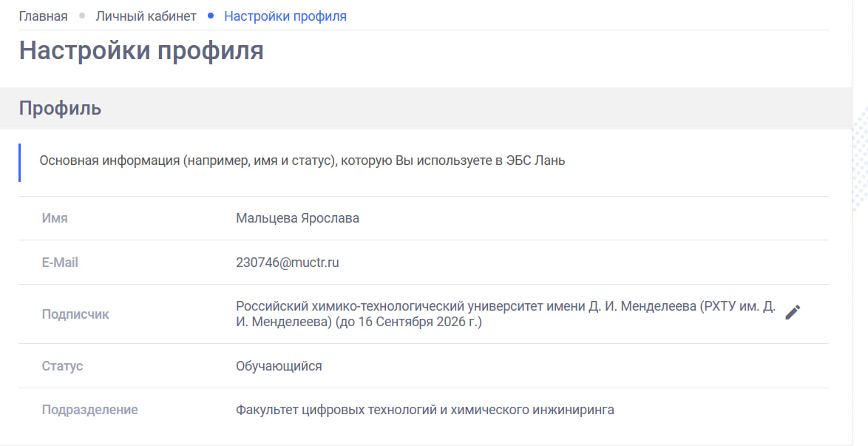Click the Факультет цифровых технологий department value
Image resolution: width=868 pixels, height=446 pixels.
(x=424, y=410)
